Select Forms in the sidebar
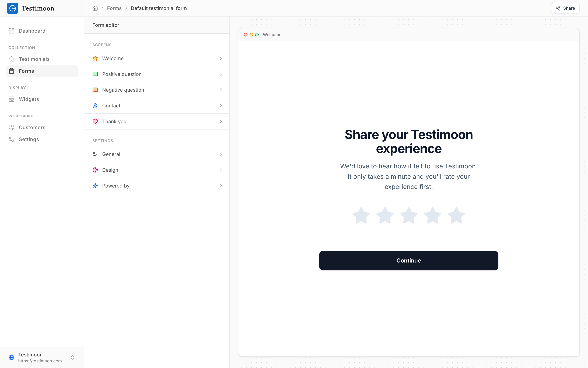This screenshot has height=368, width=588. tap(42, 71)
